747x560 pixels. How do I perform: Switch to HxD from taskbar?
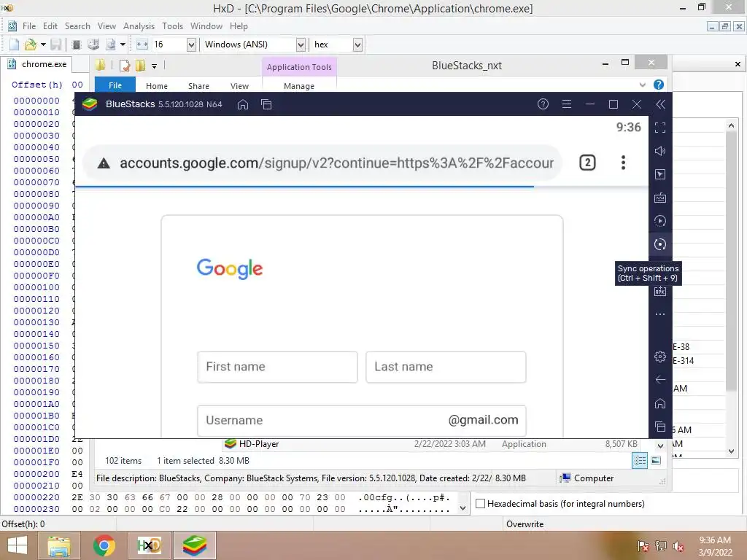click(x=149, y=545)
